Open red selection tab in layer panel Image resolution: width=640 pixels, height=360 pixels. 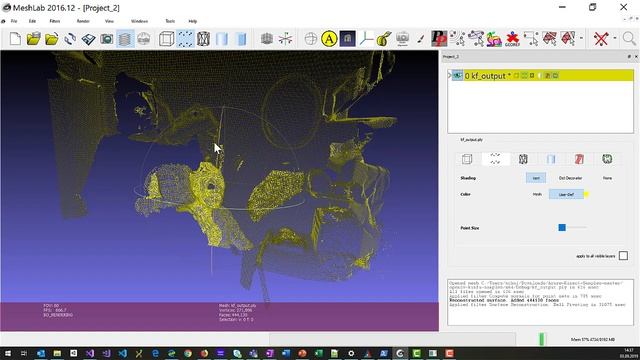pyautogui.click(x=579, y=159)
